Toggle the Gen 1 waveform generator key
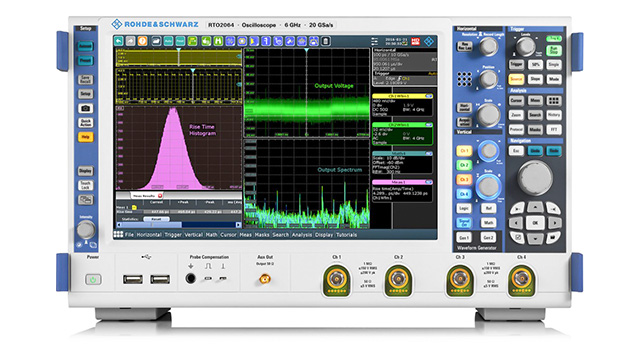Viewport: 640px width, 360px height. [x=464, y=237]
